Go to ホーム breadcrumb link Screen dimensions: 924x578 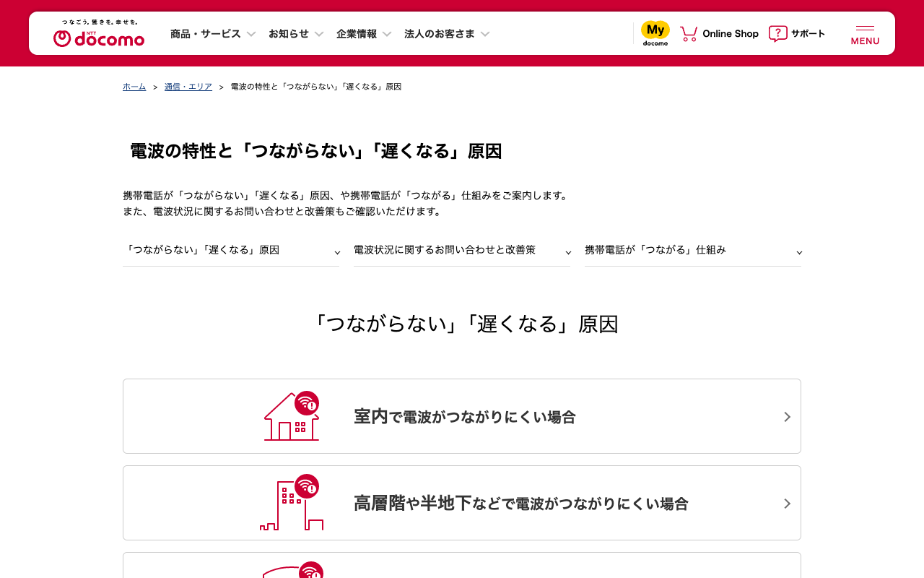tap(134, 87)
